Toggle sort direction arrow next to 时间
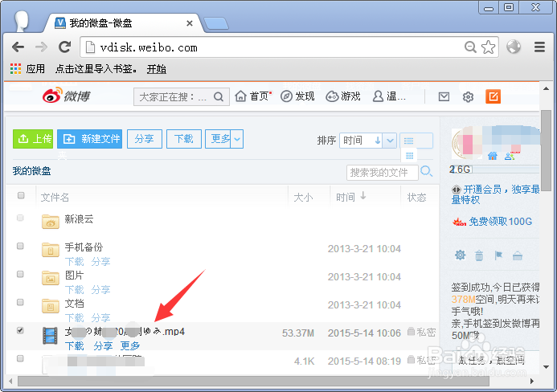Viewport: 557px width, 392px height. pos(378,141)
